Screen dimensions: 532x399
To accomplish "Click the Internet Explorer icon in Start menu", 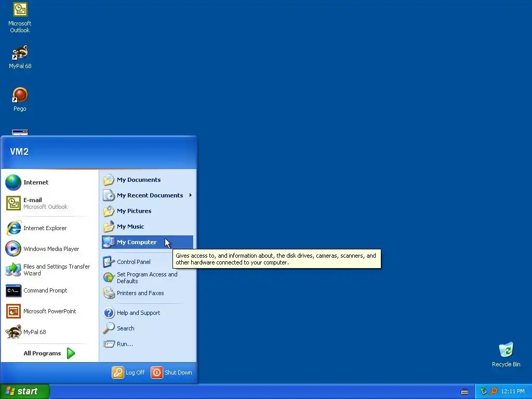I will (x=14, y=228).
